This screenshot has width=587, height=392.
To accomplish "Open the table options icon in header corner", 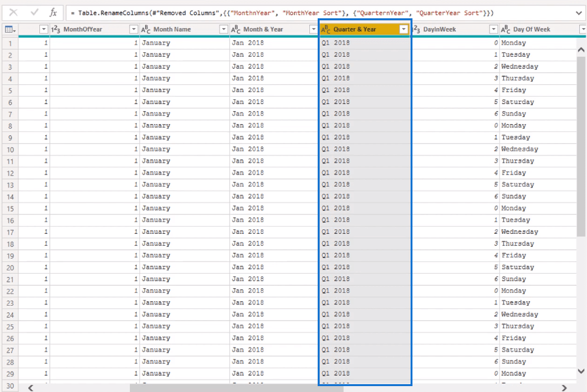I will click(10, 29).
